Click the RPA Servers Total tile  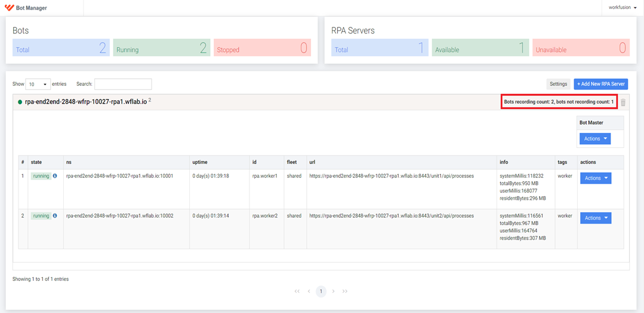pos(380,48)
